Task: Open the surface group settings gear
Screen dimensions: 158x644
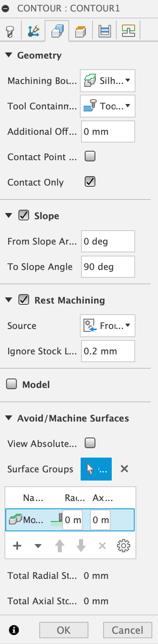Action: pos(123,546)
